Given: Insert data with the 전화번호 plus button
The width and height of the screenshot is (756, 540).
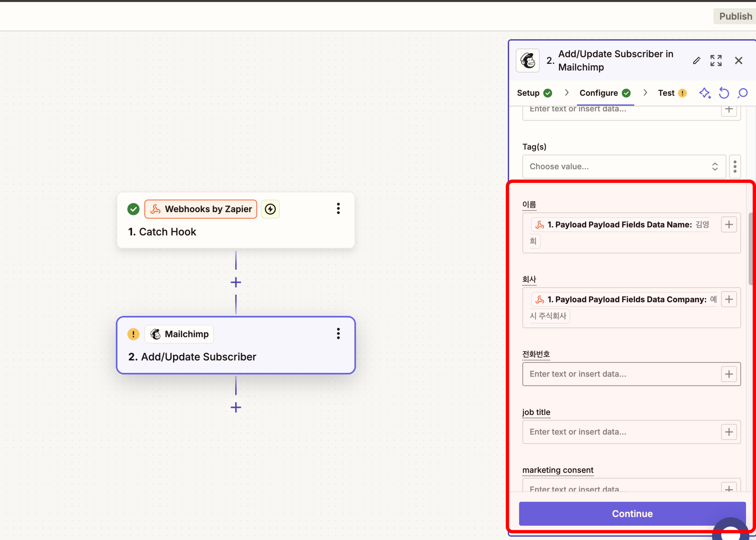Looking at the screenshot, I should click(729, 374).
